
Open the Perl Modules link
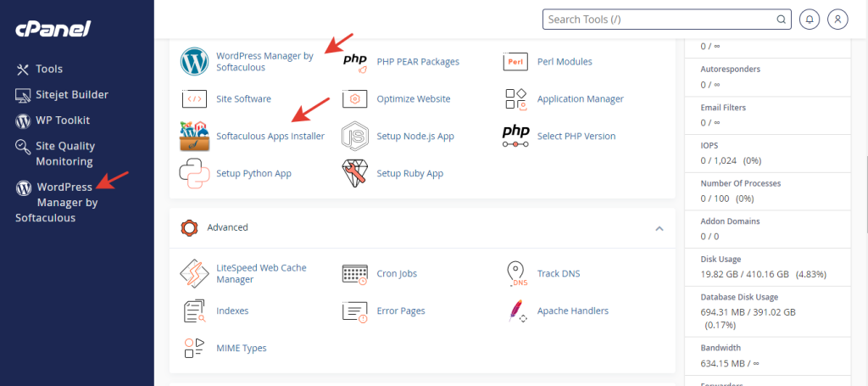(x=565, y=61)
